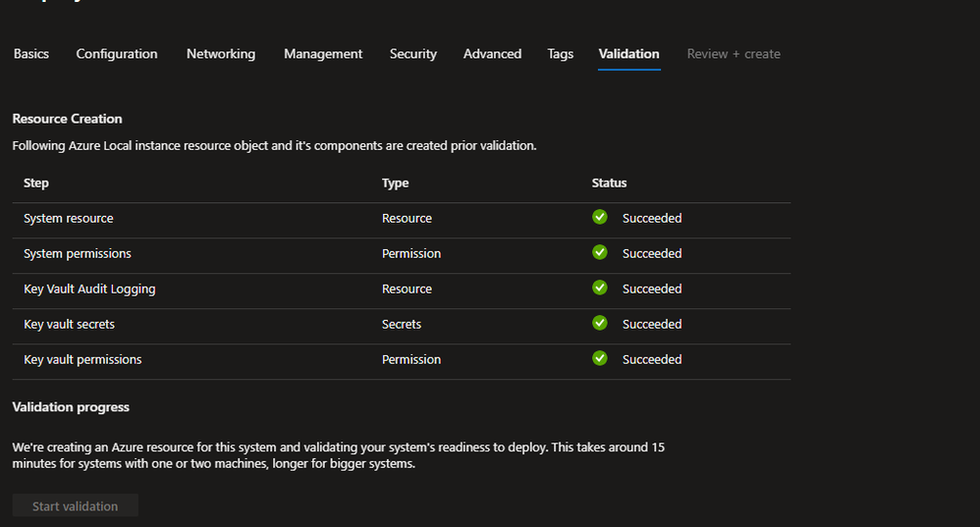
Task: Click Key vault secrets checkmark icon
Action: pos(600,323)
